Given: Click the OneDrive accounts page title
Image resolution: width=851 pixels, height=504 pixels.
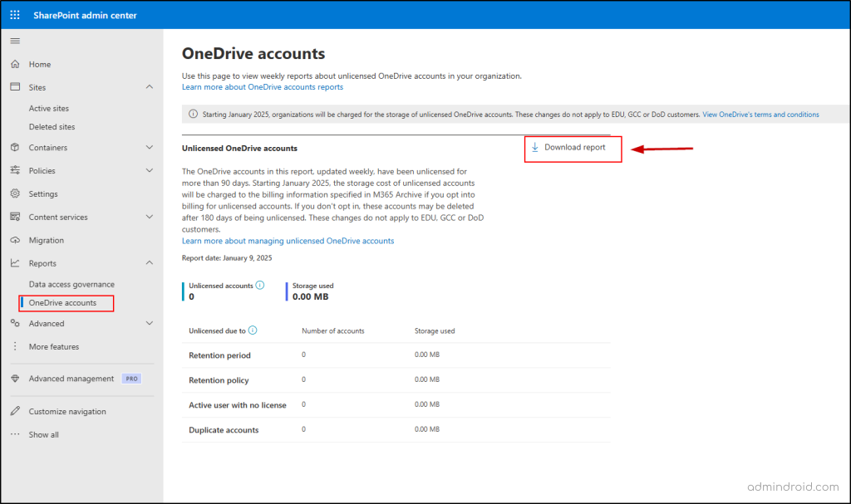Looking at the screenshot, I should pyautogui.click(x=253, y=54).
